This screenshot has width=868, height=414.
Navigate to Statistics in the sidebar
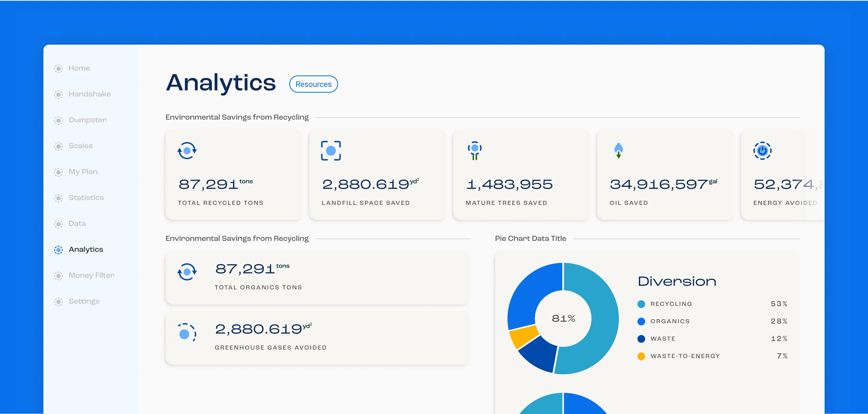tap(86, 197)
